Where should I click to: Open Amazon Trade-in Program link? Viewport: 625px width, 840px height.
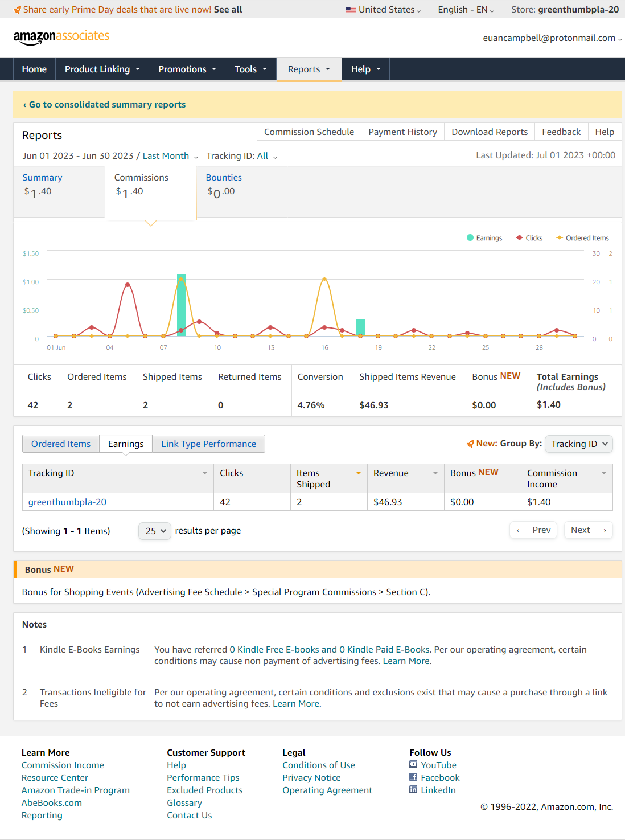click(76, 790)
